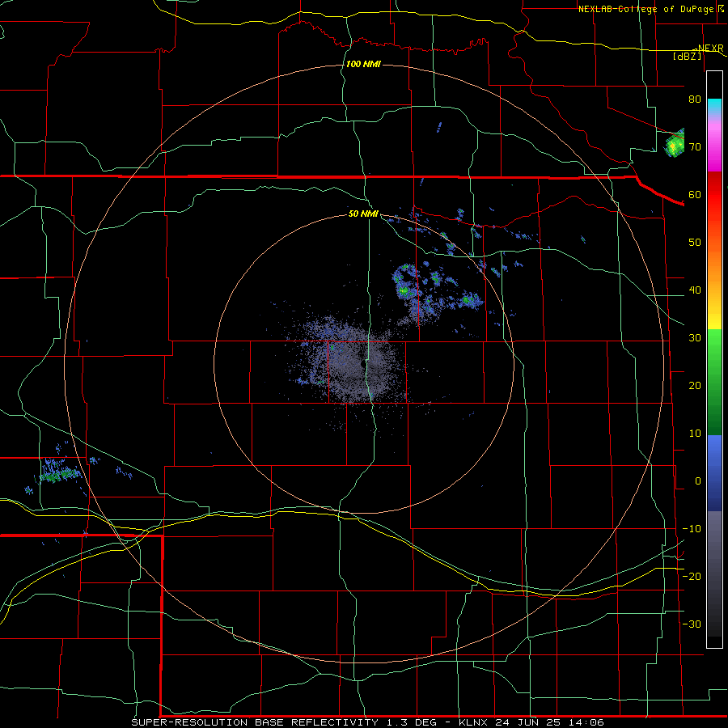Click the NEXLAB-College of DuPage credit text
The height and width of the screenshot is (728, 728).
coord(645,9)
